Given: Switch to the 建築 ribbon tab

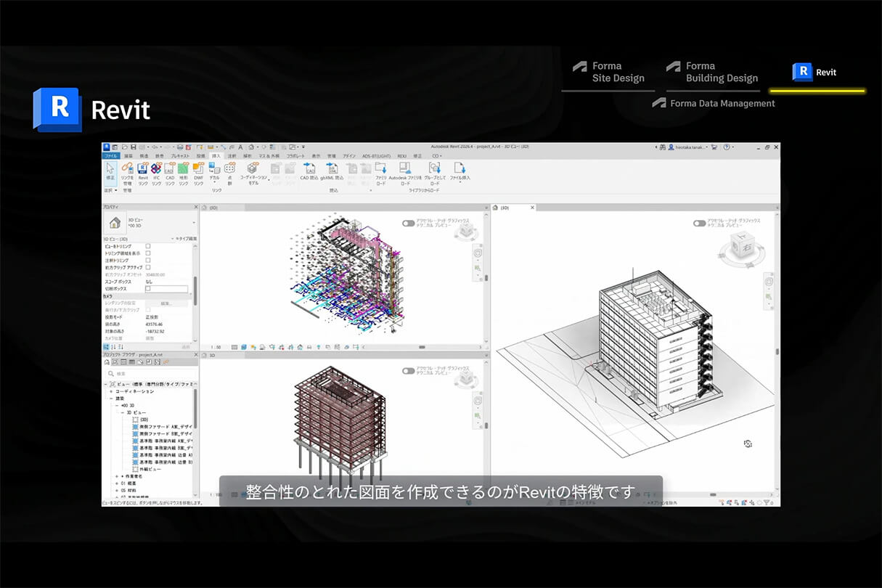Looking at the screenshot, I should pos(128,155).
